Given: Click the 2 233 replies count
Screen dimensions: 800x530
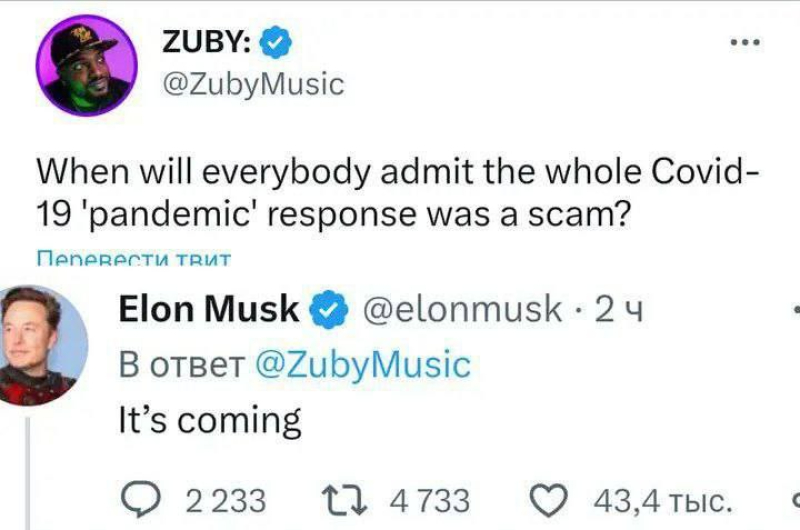Looking at the screenshot, I should coord(226,500).
